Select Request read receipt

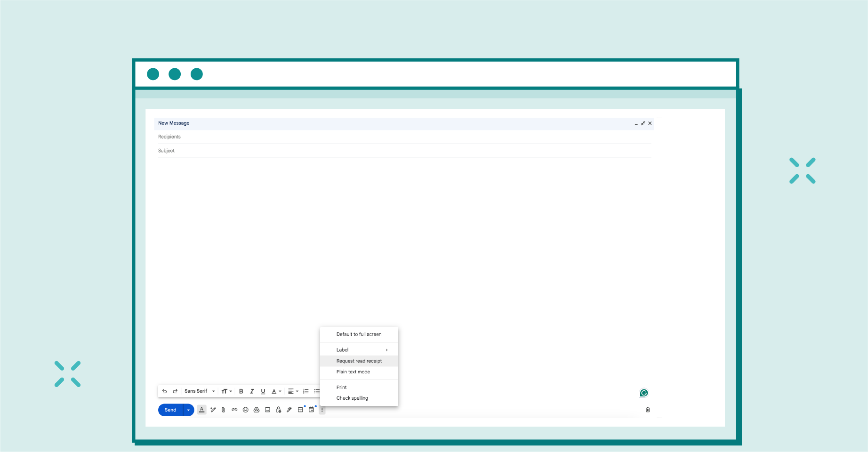click(359, 361)
